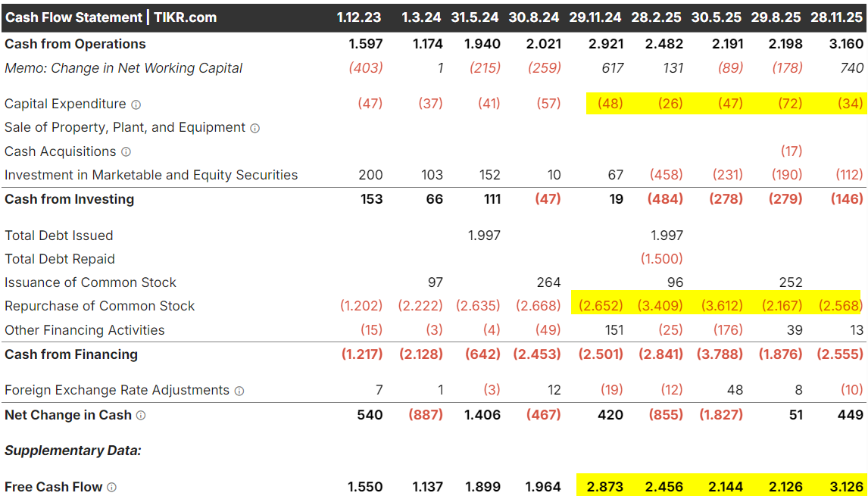Click the Total Debt Repaid row label
Screen dimensions: 868x496
click(60, 260)
